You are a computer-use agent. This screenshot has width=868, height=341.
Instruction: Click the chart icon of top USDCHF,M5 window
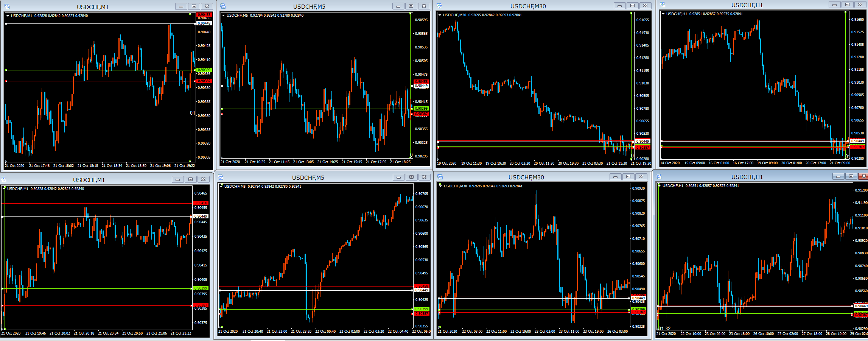click(223, 6)
